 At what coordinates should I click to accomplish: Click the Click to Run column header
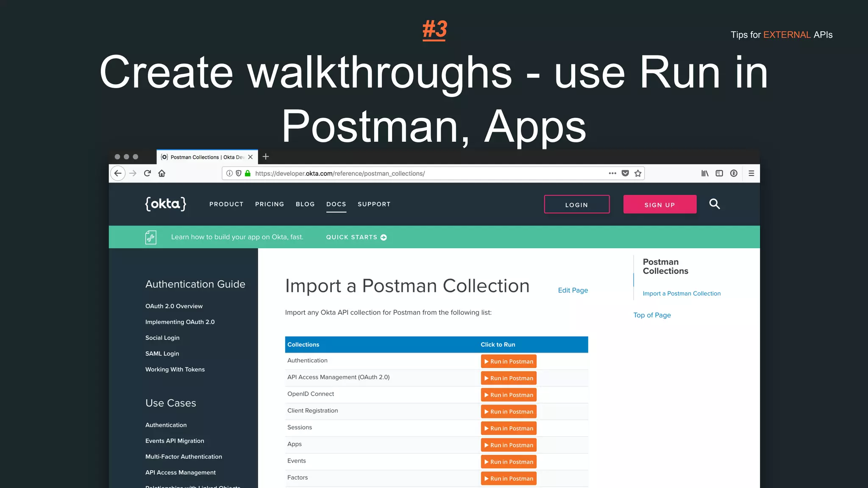pos(498,345)
